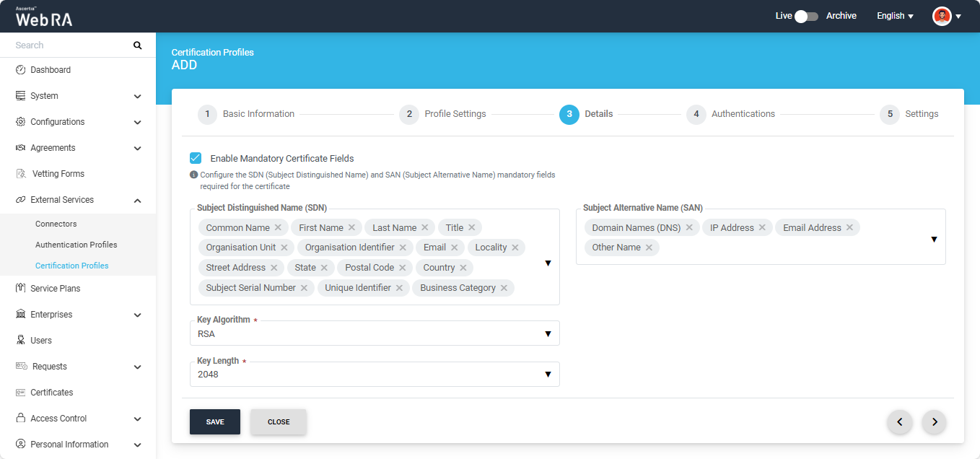This screenshot has height=459, width=980.
Task: Click the Certificates card icon
Action: coord(20,393)
